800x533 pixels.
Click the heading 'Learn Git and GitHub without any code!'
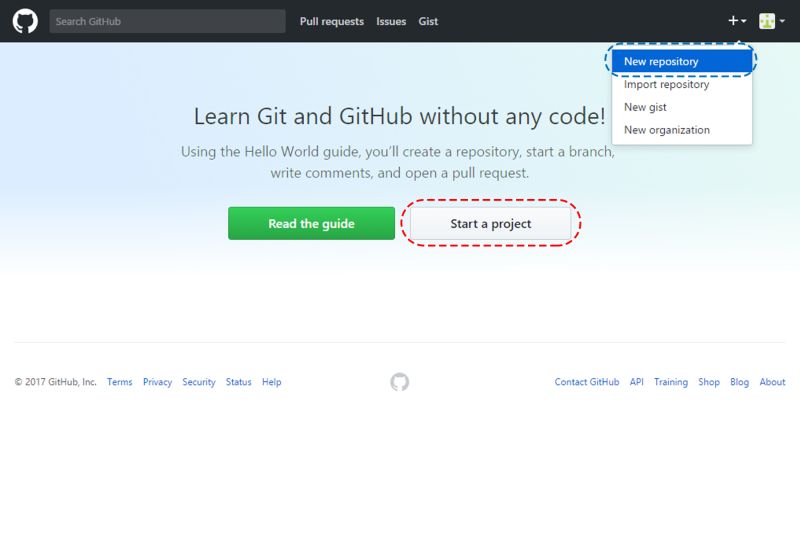[x=399, y=116]
